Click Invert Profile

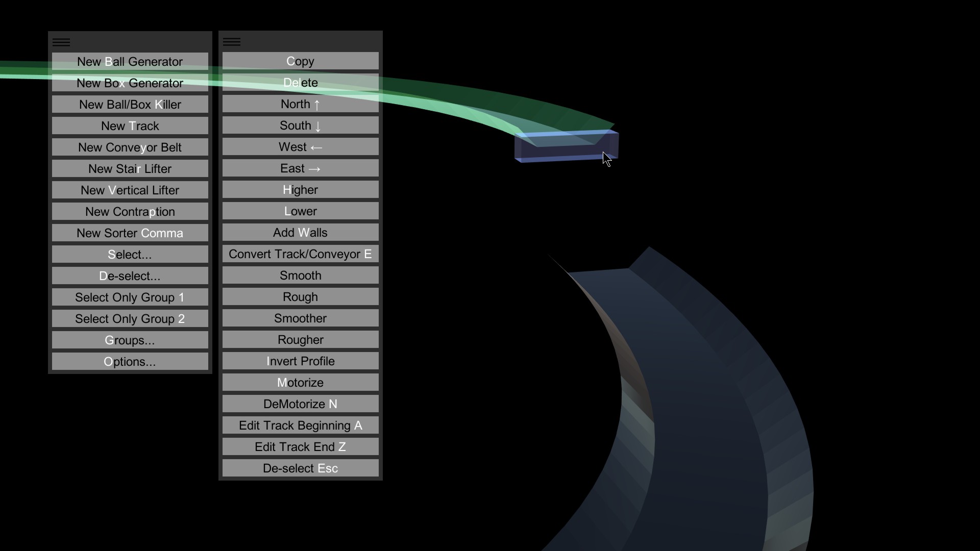(301, 361)
